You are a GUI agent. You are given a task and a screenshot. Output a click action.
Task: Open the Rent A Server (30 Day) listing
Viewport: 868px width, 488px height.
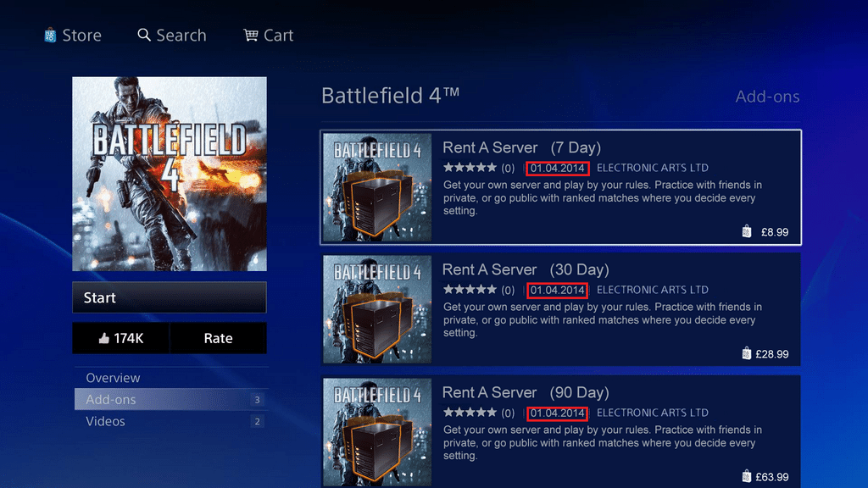pos(526,269)
